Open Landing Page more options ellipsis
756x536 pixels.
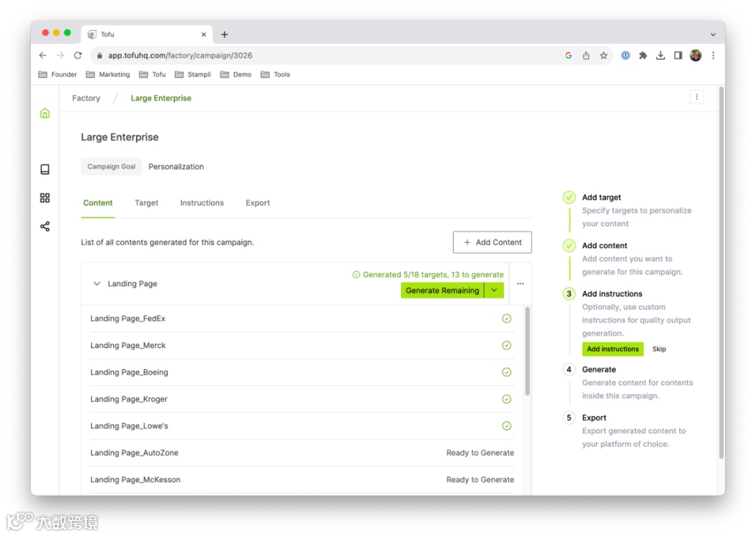tap(520, 284)
